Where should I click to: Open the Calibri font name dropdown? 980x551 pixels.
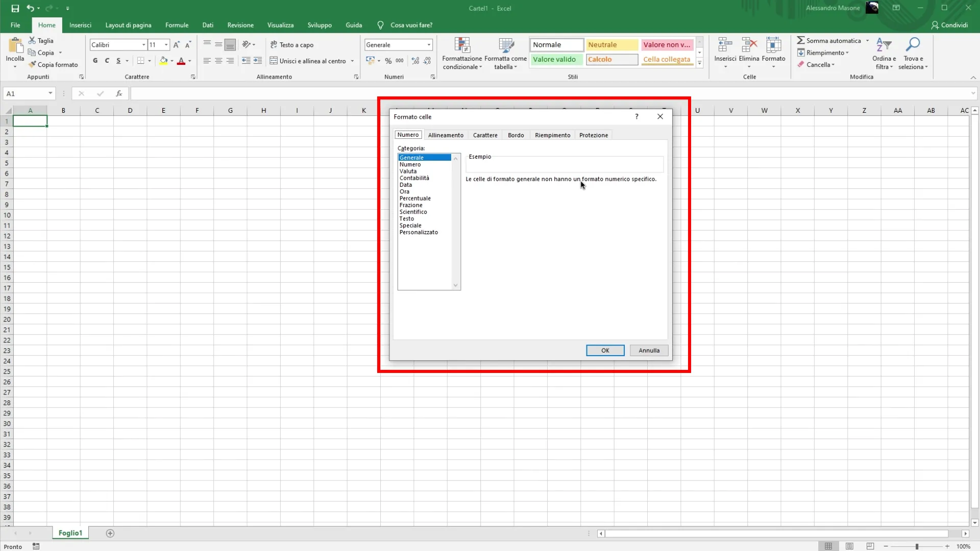point(143,45)
